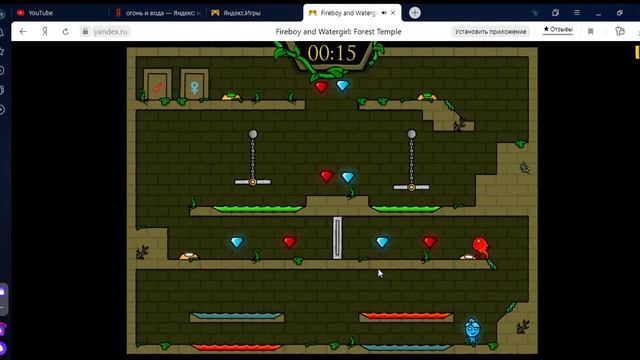640x360 pixels.
Task: Go back with the browser back arrow
Action: pos(23,31)
